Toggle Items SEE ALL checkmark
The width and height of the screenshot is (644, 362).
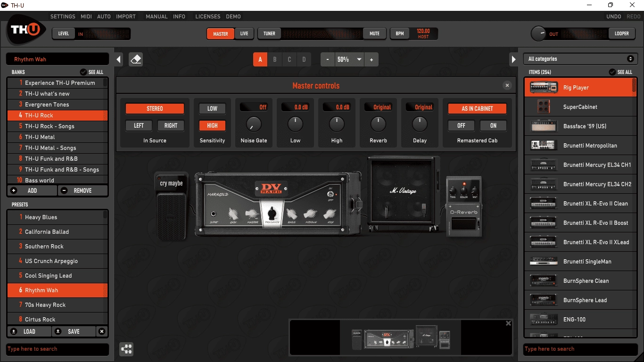pos(612,72)
